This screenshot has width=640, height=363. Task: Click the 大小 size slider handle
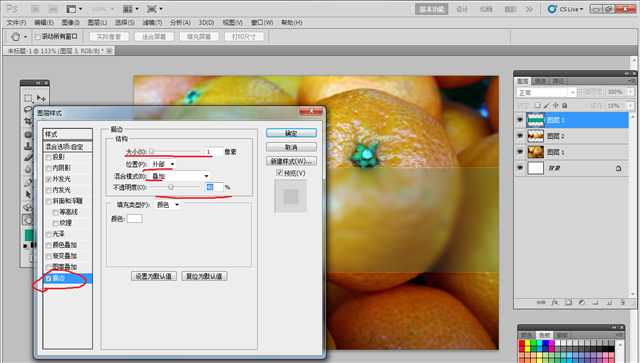tap(151, 151)
